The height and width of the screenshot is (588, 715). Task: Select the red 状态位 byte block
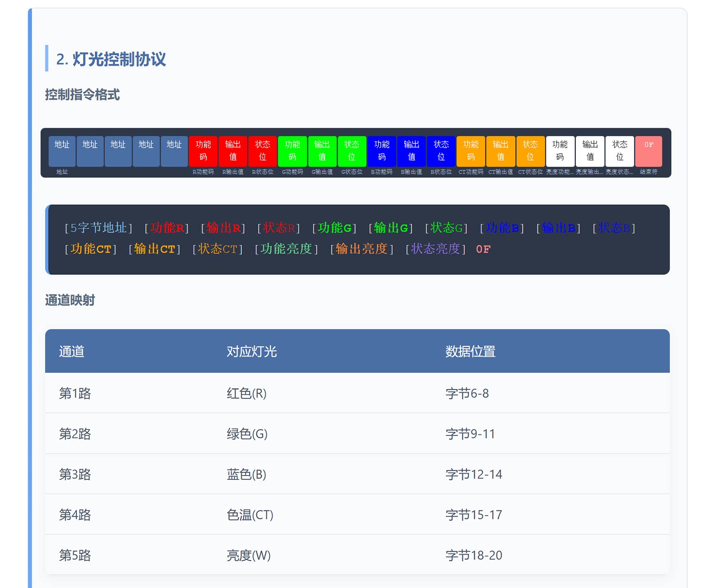pos(263,151)
